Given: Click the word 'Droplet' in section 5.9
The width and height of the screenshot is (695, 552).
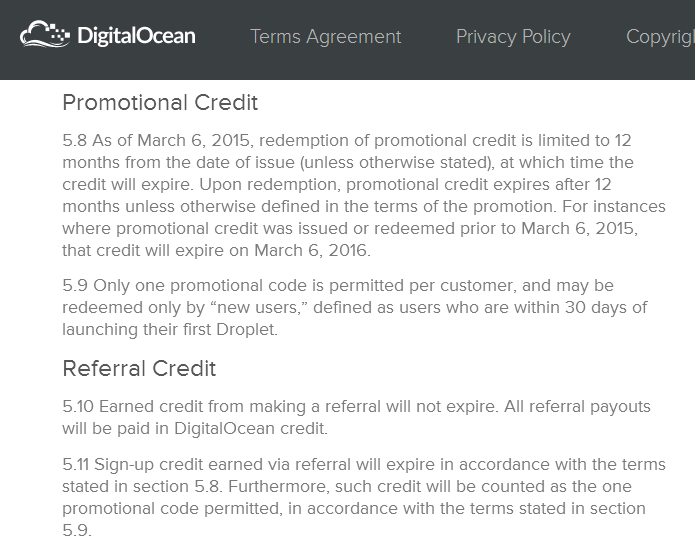Looking at the screenshot, I should tap(245, 329).
